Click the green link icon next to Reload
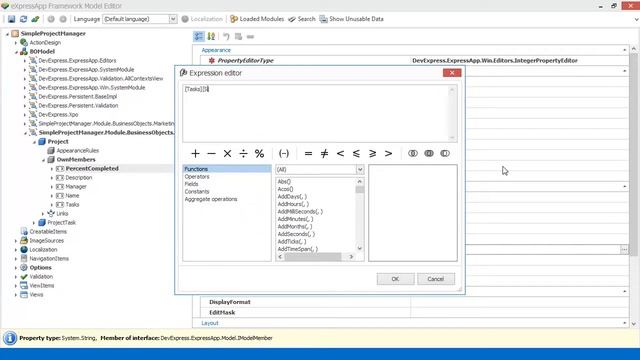640x360 pixels. pyautogui.click(x=36, y=19)
